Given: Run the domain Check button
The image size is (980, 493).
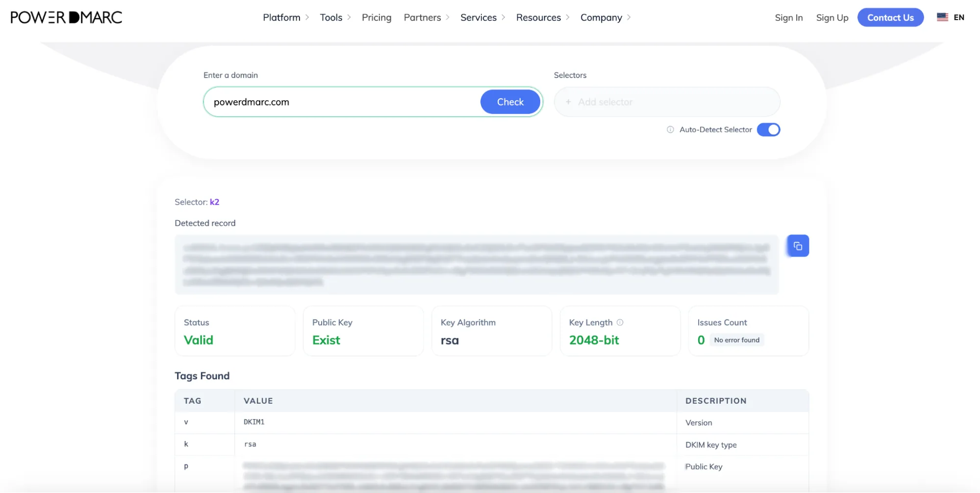Looking at the screenshot, I should 510,102.
